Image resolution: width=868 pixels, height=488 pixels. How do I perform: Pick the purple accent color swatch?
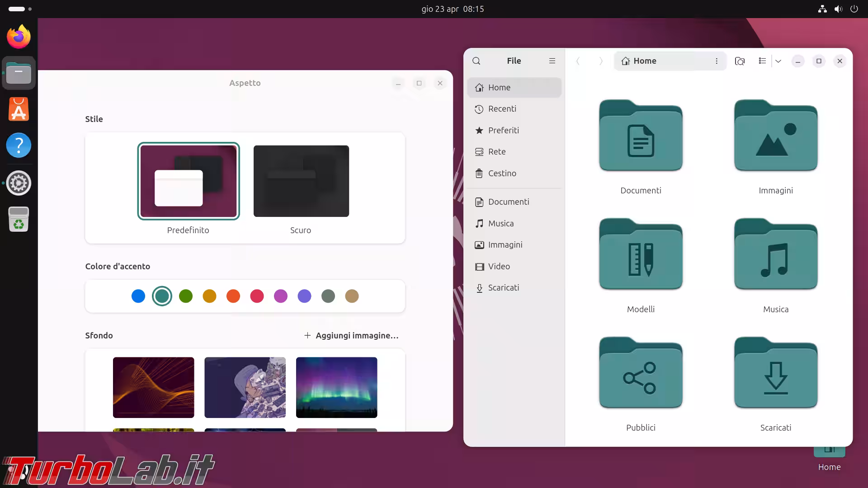coord(305,296)
